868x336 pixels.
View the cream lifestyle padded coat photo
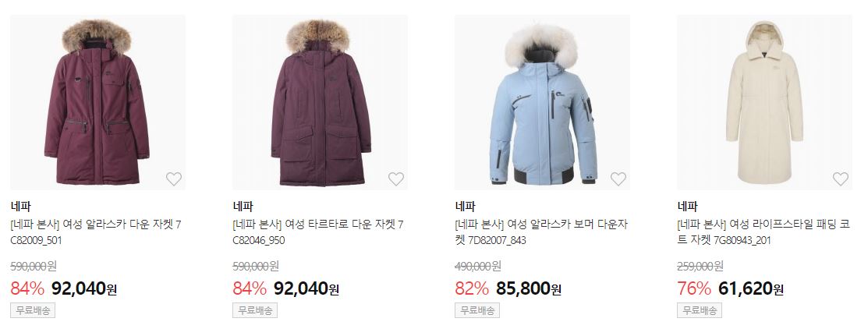(764, 102)
